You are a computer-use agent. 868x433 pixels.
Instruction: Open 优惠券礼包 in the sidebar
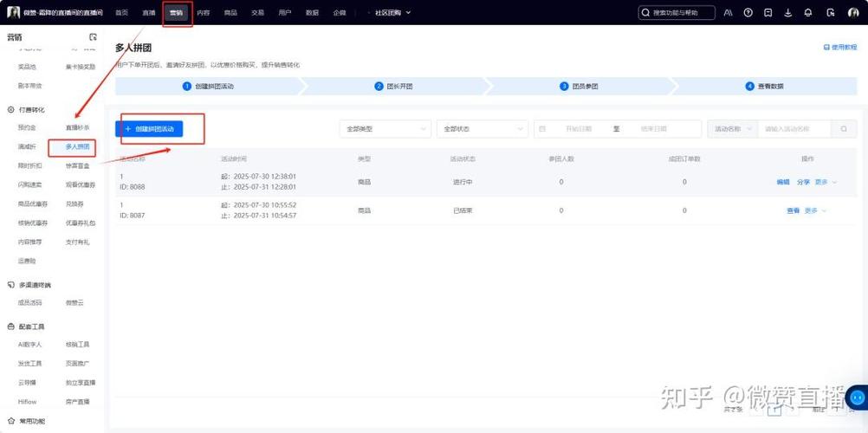click(81, 223)
